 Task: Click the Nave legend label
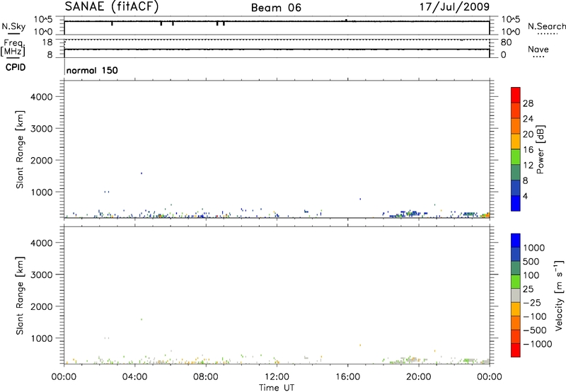[538, 50]
